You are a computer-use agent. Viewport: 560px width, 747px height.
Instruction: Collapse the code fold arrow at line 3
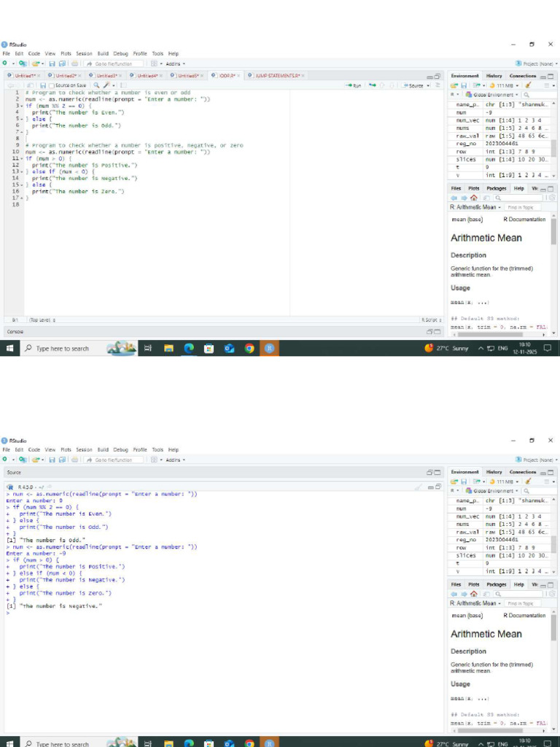tap(21, 106)
